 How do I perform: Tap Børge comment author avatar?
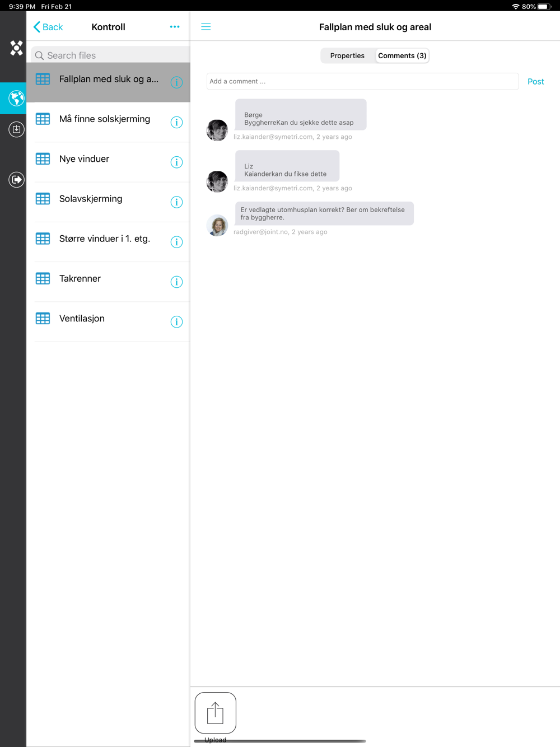pyautogui.click(x=217, y=130)
